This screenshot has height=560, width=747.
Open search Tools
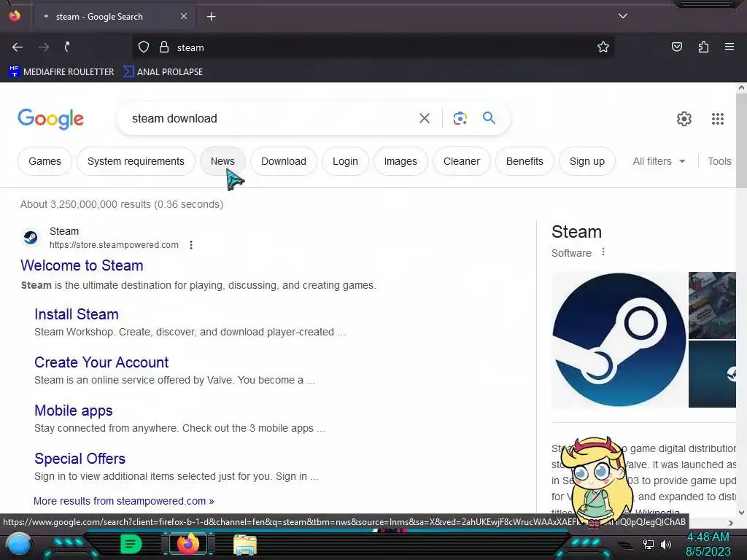[719, 161]
